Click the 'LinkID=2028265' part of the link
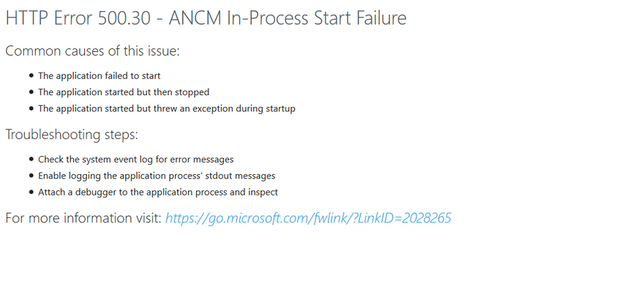Image resolution: width=644 pixels, height=284 pixels. tap(404, 218)
